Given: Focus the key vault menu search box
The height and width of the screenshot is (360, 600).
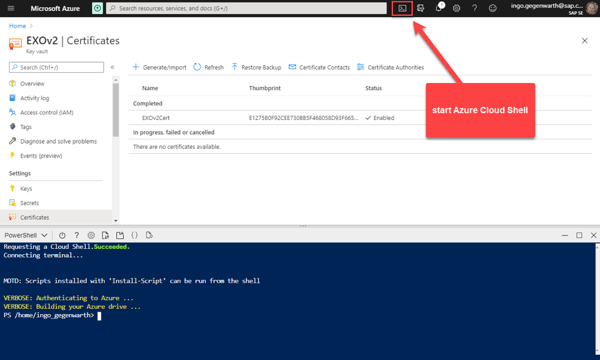Looking at the screenshot, I should point(56,67).
